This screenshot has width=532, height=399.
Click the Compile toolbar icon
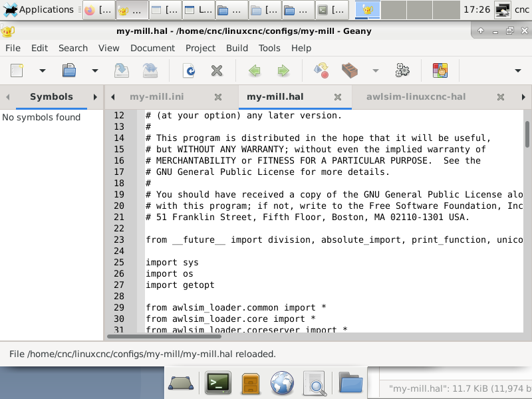tap(321, 70)
